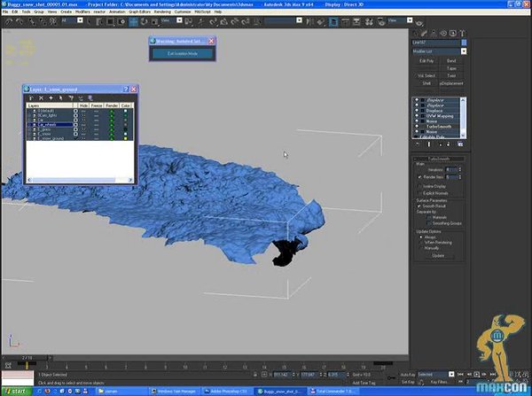Check Separate by Materials option

click(x=429, y=217)
